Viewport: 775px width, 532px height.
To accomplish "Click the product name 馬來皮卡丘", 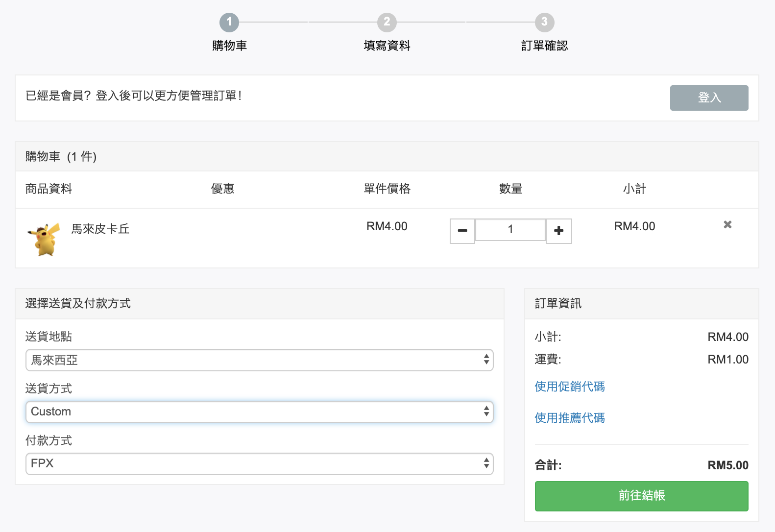I will pos(100,229).
